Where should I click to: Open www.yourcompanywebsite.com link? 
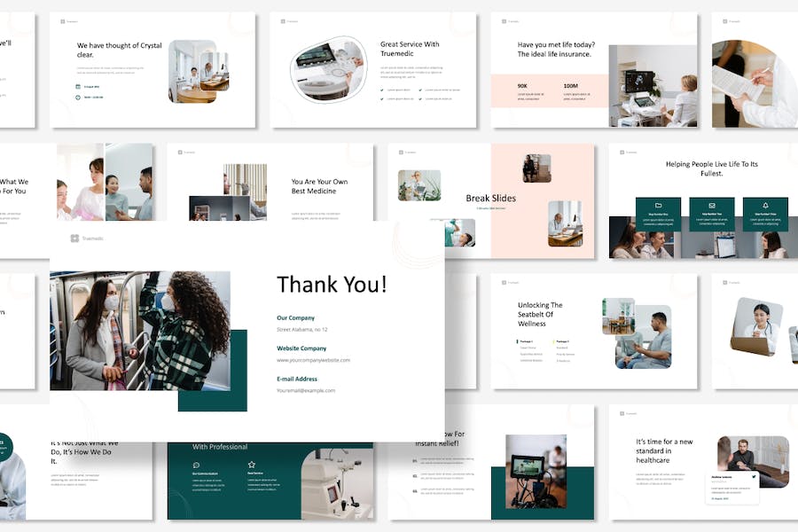coord(313,360)
